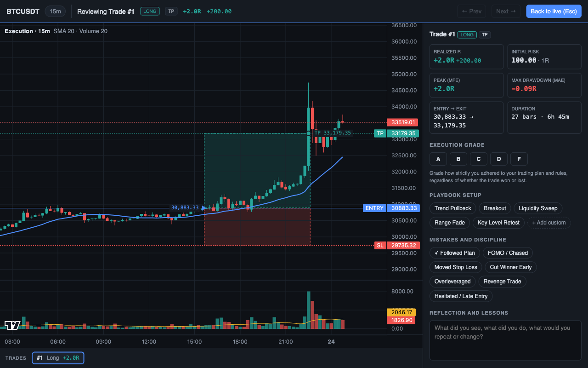Go to the previous trade with Prev
The height and width of the screenshot is (368, 588).
point(472,11)
